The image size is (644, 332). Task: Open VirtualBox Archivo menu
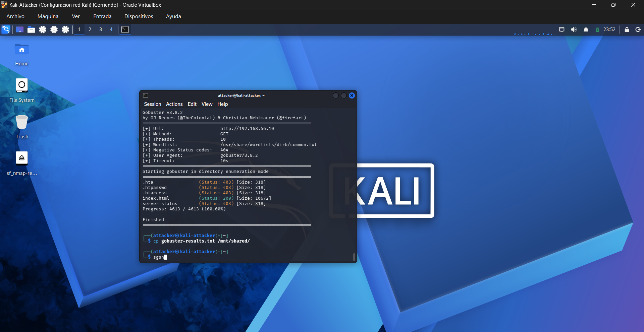pos(15,16)
